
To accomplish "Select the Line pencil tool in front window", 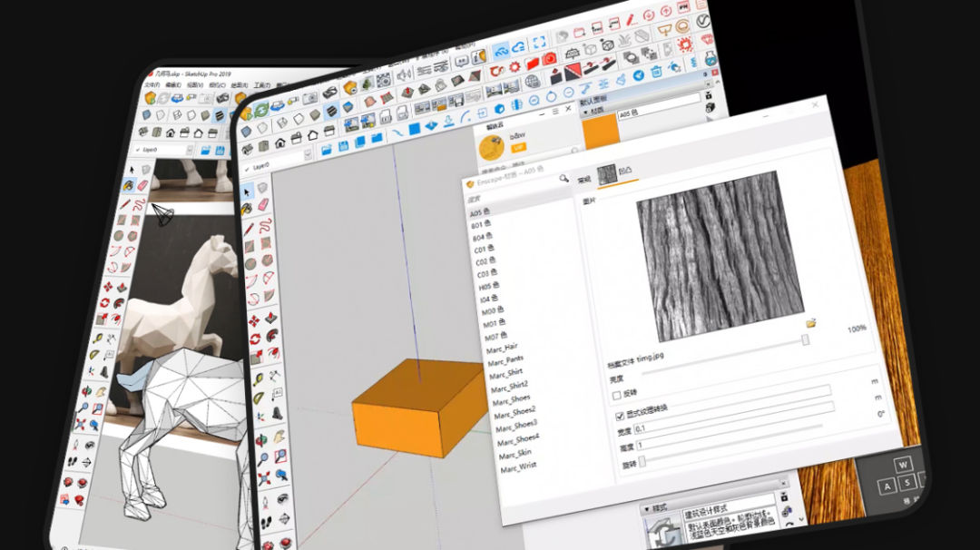I will tap(249, 228).
